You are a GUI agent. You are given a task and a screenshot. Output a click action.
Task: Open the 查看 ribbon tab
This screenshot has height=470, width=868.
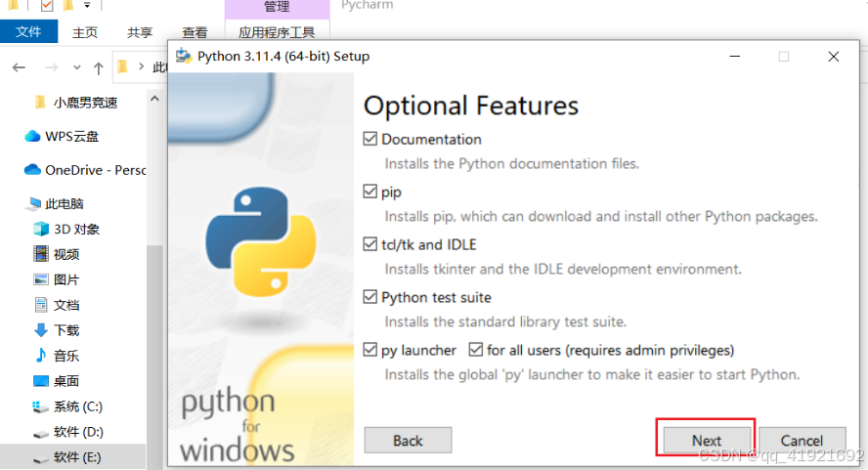point(195,32)
